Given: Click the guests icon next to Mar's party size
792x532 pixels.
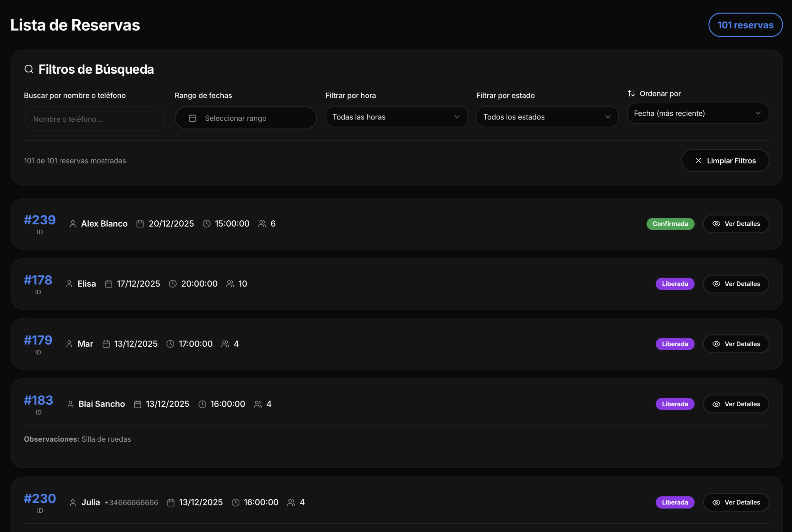Looking at the screenshot, I should [225, 344].
